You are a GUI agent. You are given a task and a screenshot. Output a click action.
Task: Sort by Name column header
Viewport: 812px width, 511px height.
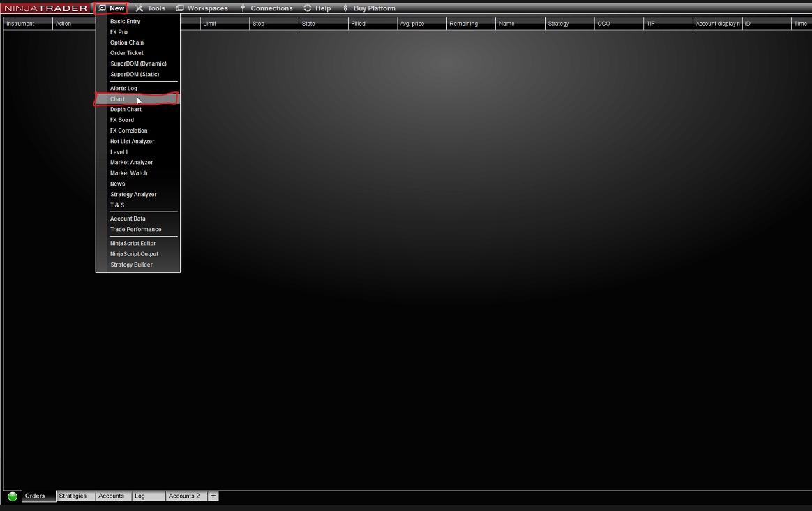520,24
